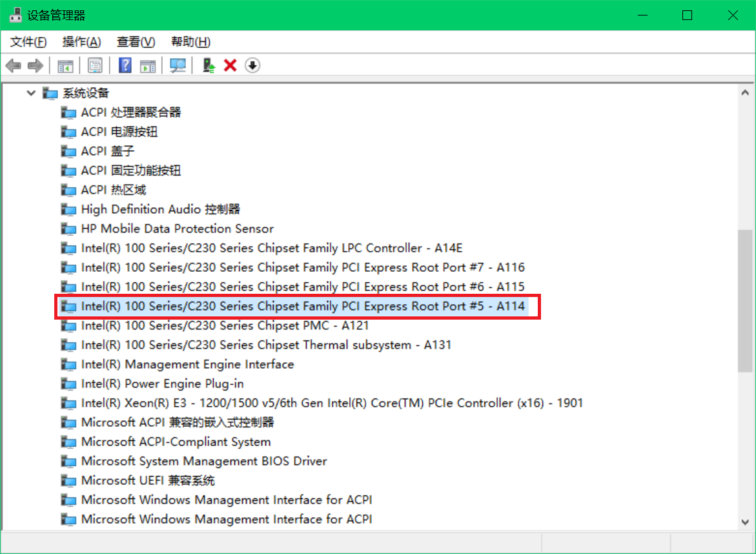Click the scrollbar down arrow in device list
This screenshot has height=554, width=756.
[745, 522]
